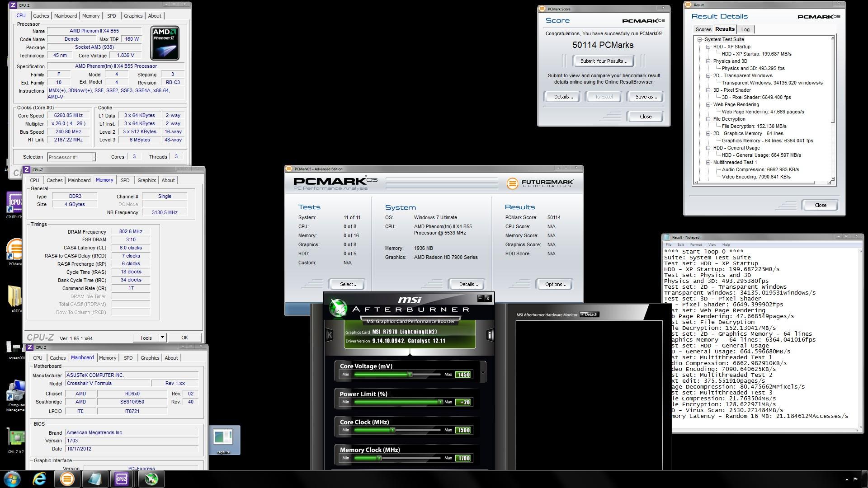The image size is (868, 488).
Task: Collapse 3D - Pixel Shader node
Action: click(x=708, y=90)
